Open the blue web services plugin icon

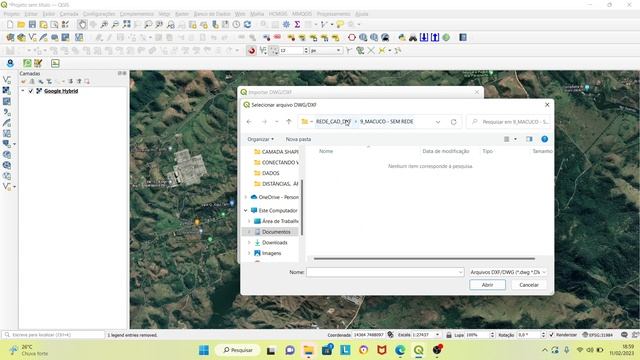click(10, 63)
